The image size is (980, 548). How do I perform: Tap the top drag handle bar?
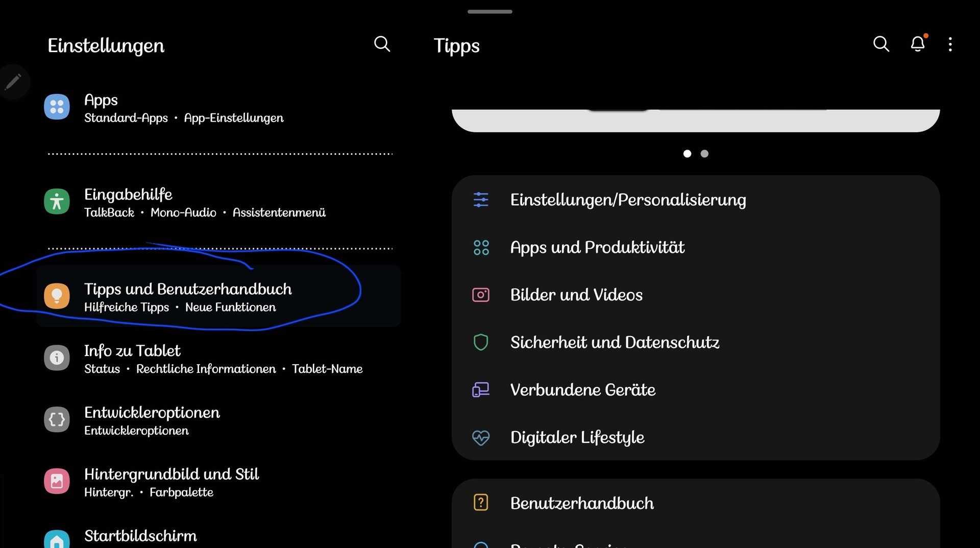point(489,12)
